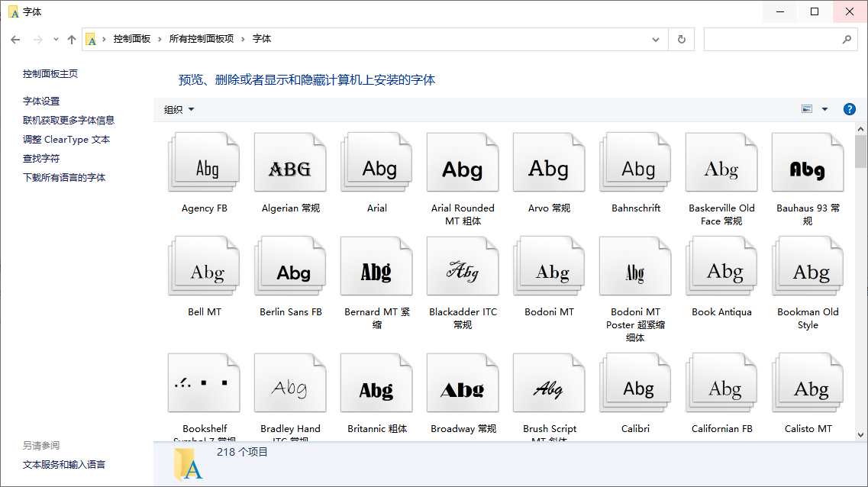
Task: Open 字体设置 link
Action: point(41,102)
